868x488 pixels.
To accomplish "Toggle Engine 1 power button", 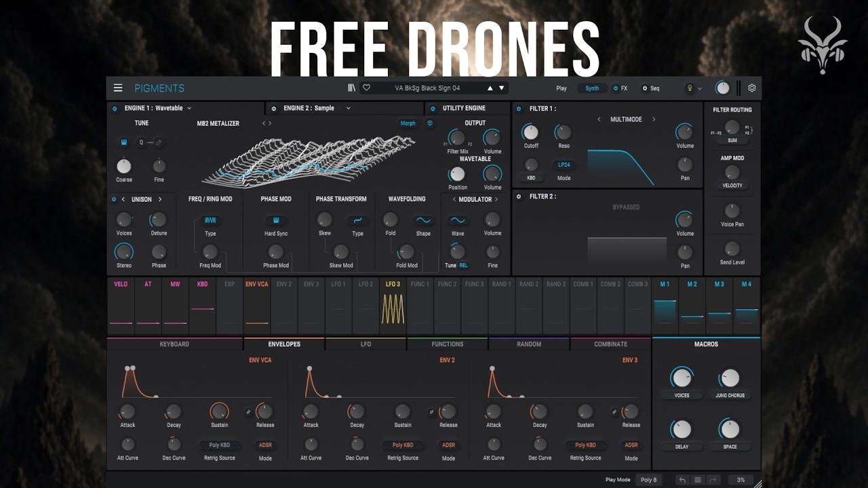I will coord(114,108).
